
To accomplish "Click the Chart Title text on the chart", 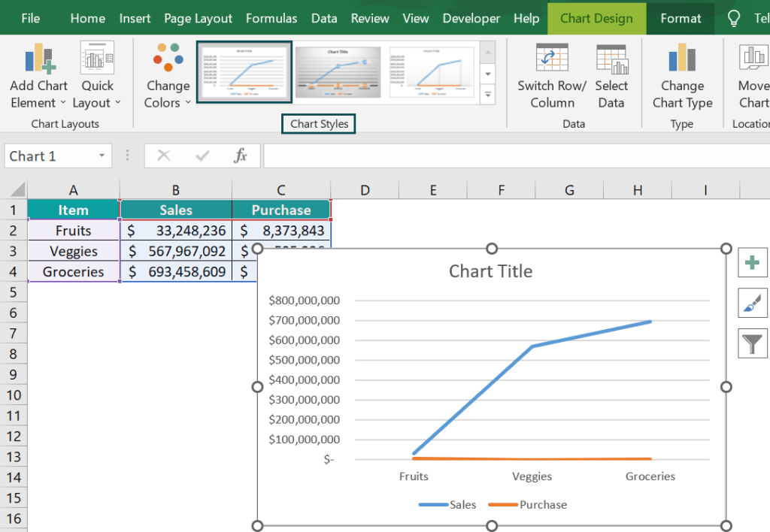I will (490, 271).
